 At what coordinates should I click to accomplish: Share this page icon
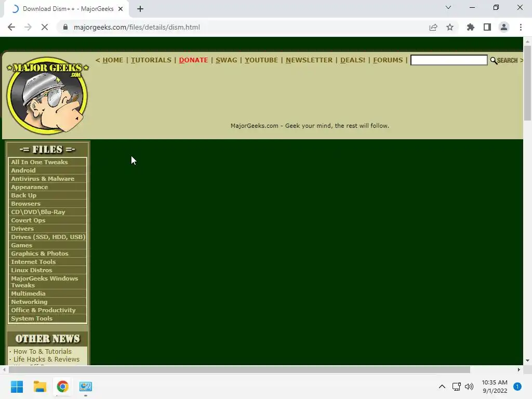433,27
